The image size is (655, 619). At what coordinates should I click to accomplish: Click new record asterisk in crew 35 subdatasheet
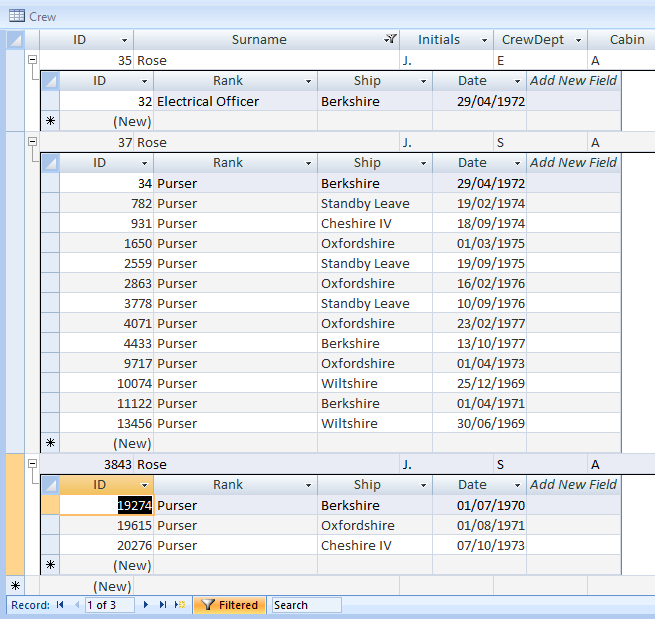point(51,121)
